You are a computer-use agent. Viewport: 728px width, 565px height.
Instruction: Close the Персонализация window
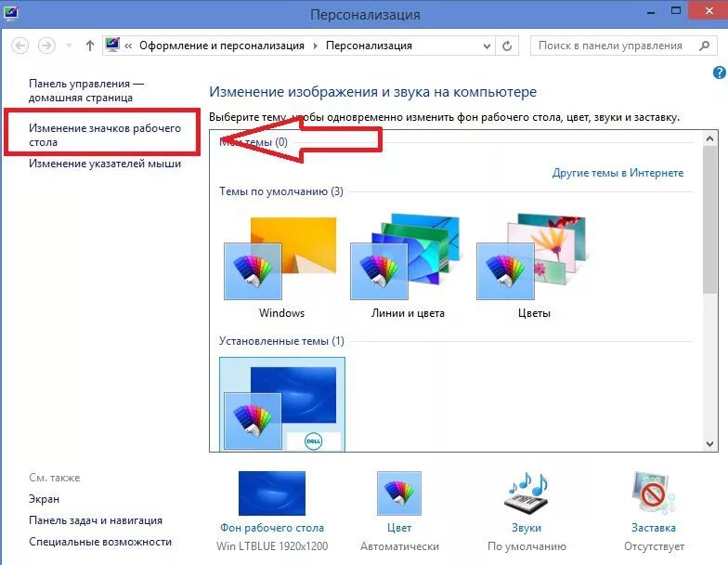(x=708, y=10)
